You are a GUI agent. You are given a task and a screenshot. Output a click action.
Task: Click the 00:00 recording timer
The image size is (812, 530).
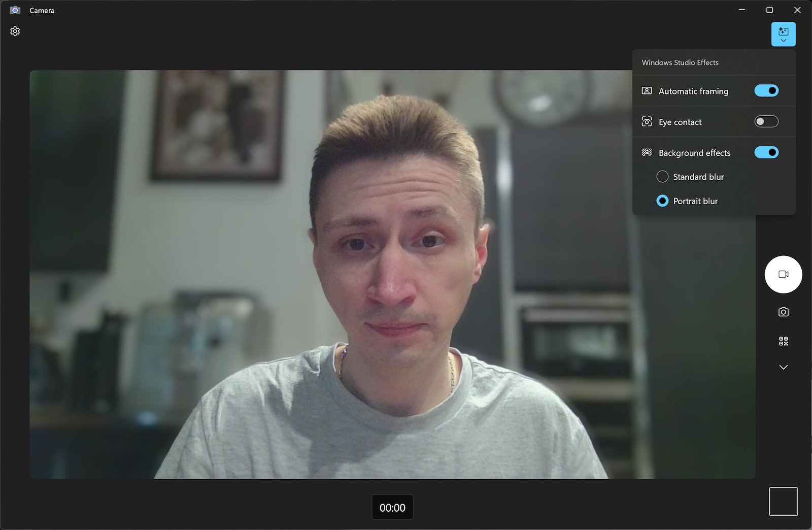pos(392,508)
